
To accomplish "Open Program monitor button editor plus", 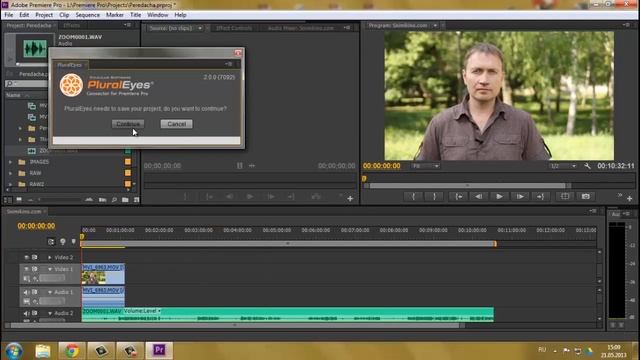I will tap(630, 199).
